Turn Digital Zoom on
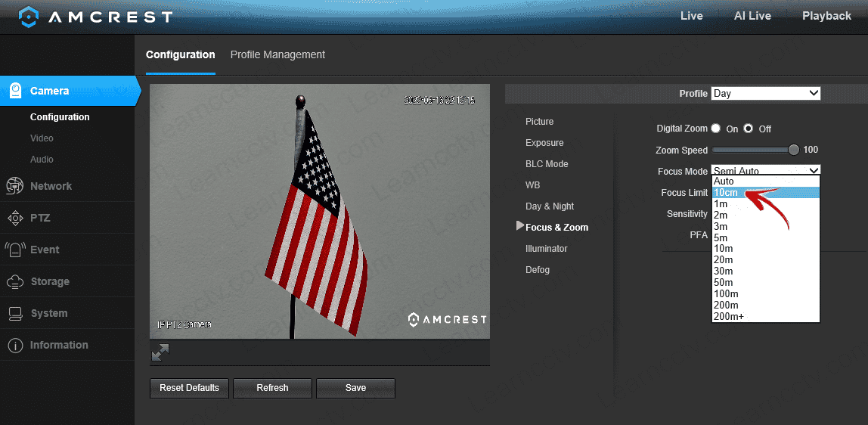This screenshot has width=868, height=425. click(716, 129)
